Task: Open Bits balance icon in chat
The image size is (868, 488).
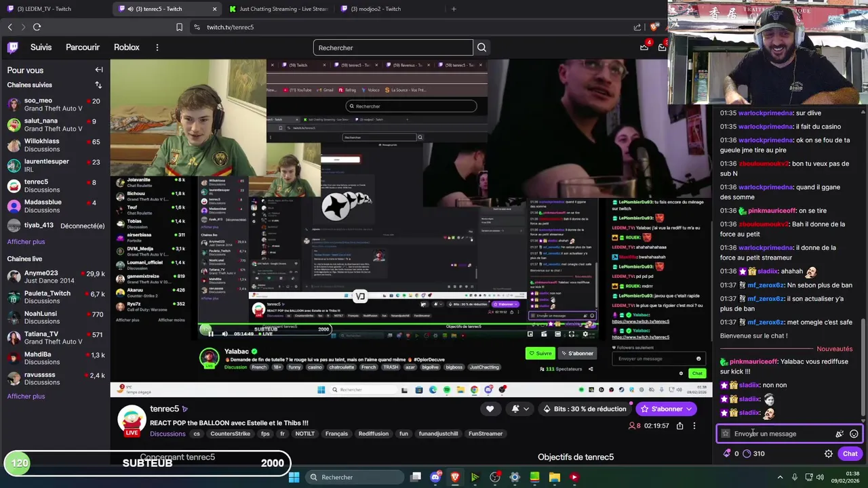Action: 730,453
